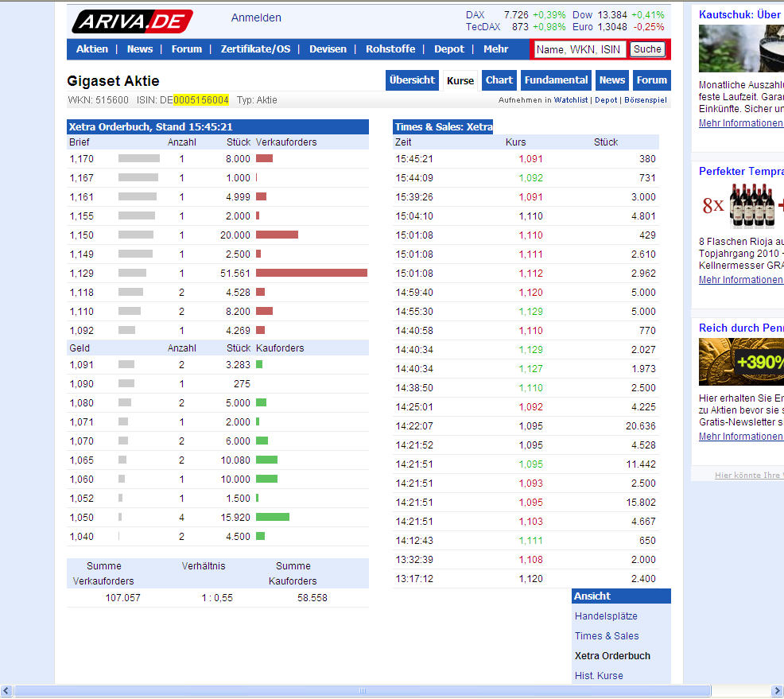Open the Börsenspiel link

(645, 100)
